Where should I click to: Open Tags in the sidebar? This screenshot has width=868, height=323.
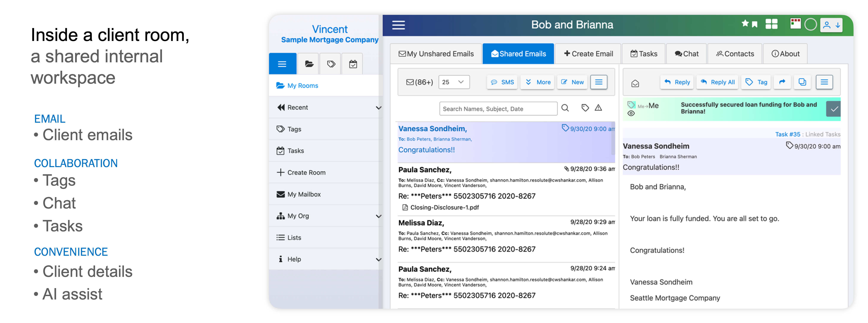coord(326,129)
